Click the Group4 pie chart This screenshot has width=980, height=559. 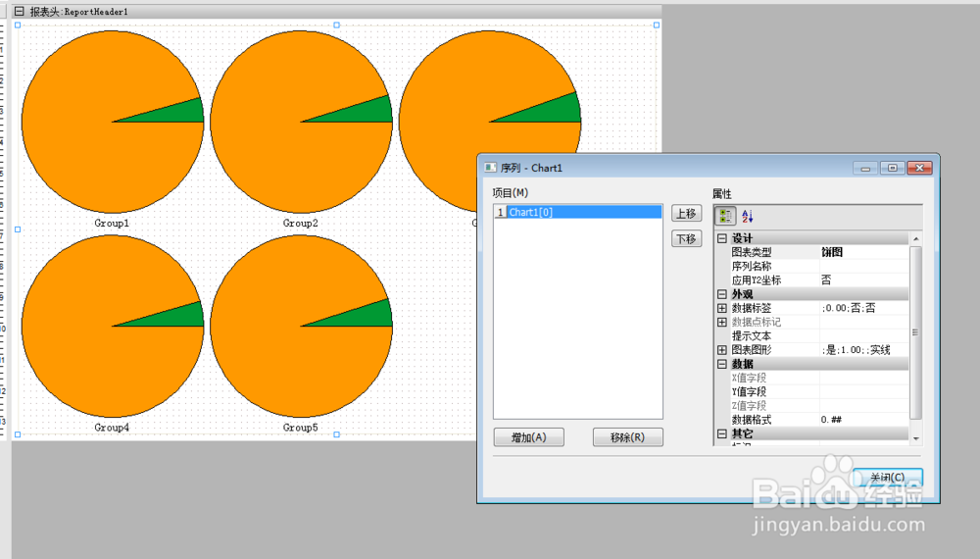click(113, 327)
